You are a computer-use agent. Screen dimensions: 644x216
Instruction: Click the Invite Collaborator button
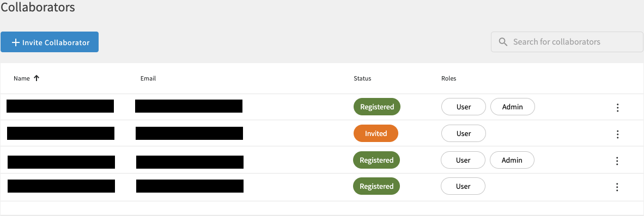click(x=49, y=42)
